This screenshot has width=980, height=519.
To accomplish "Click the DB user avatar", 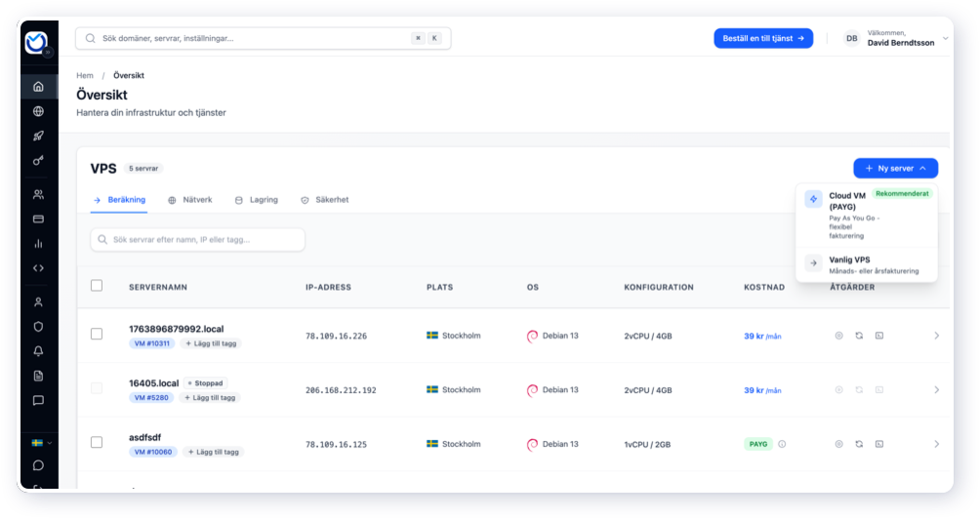I will [851, 38].
